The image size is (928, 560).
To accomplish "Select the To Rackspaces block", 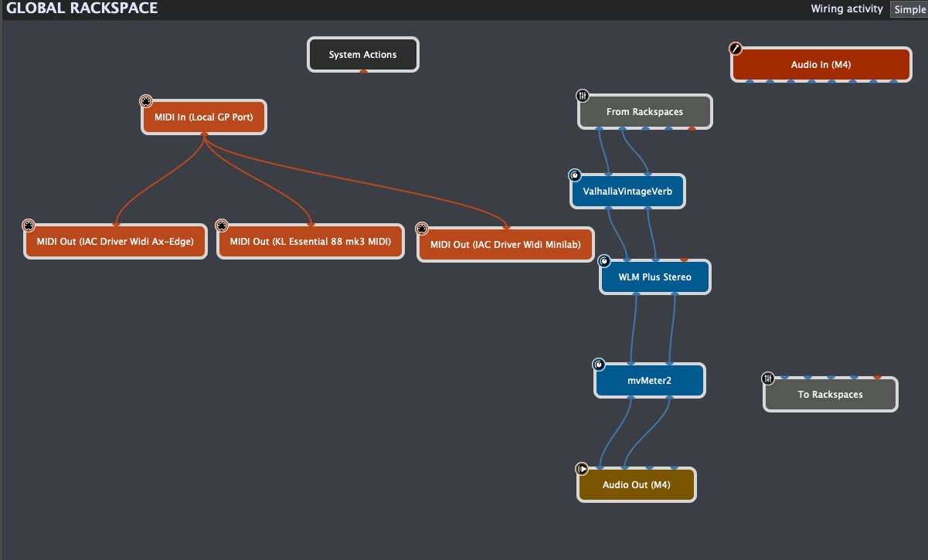I will tap(831, 395).
